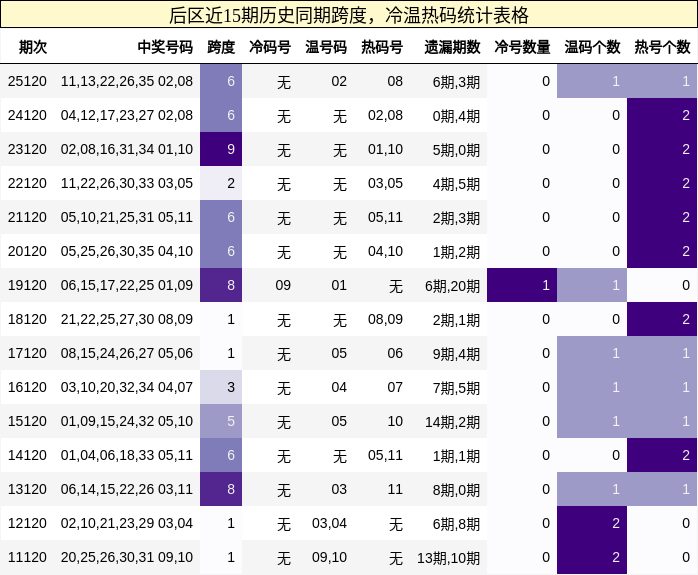Click span value 3 in row 16120
The image size is (698, 575).
[x=221, y=387]
